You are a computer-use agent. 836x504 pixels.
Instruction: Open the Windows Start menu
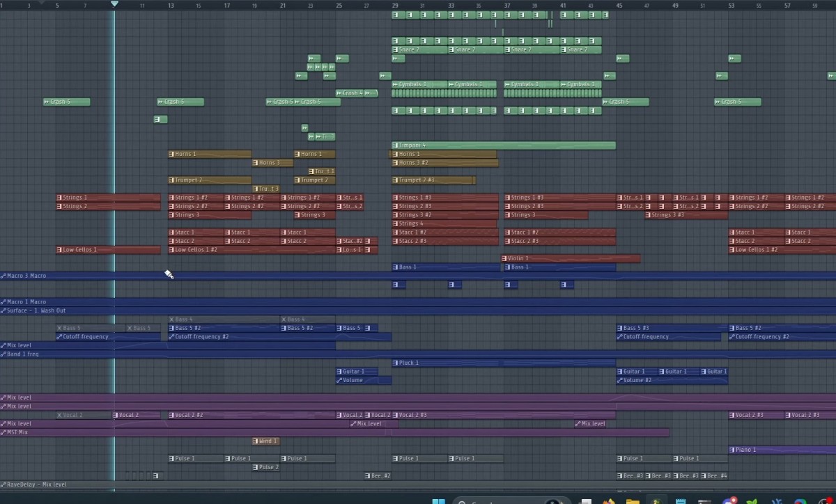click(438, 501)
